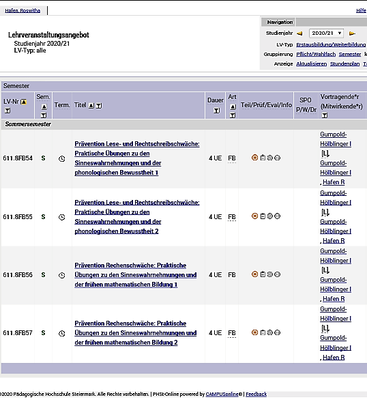367x402 pixels.
Task: Open Hafen R lecturer link in row 611.8FB57
Action: tap(334, 357)
